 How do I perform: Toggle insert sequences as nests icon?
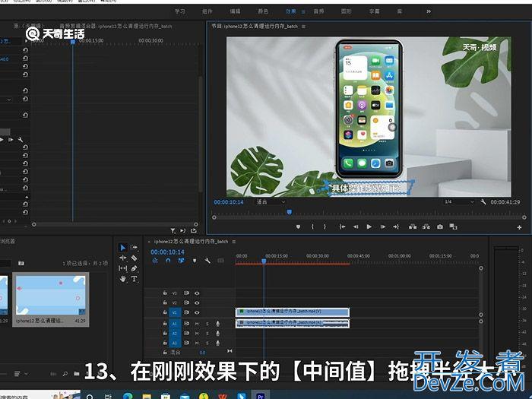point(155,261)
